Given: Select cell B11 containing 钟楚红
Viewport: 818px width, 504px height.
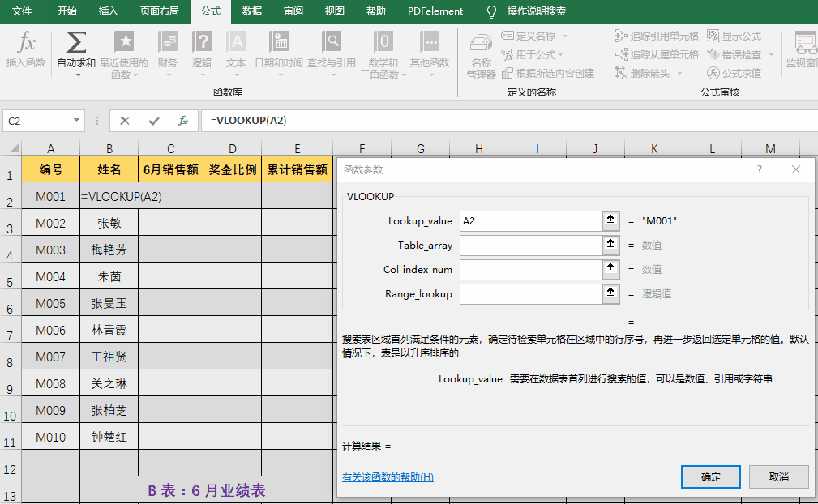Looking at the screenshot, I should click(109, 437).
